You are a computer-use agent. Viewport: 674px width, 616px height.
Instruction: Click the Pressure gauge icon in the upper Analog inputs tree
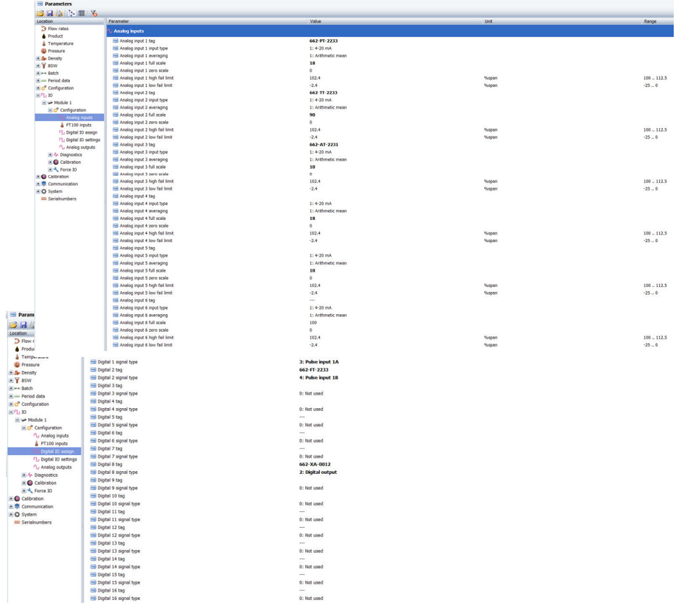[x=43, y=50]
